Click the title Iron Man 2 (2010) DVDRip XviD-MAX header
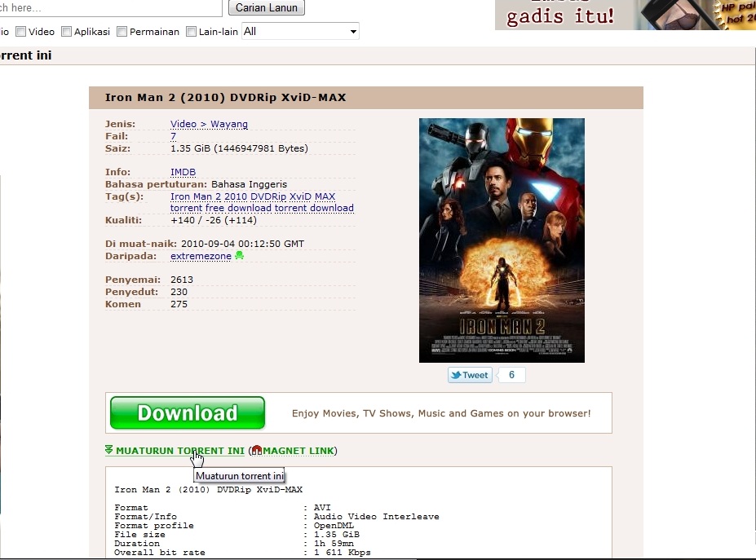The width and height of the screenshot is (756, 560). tap(226, 97)
